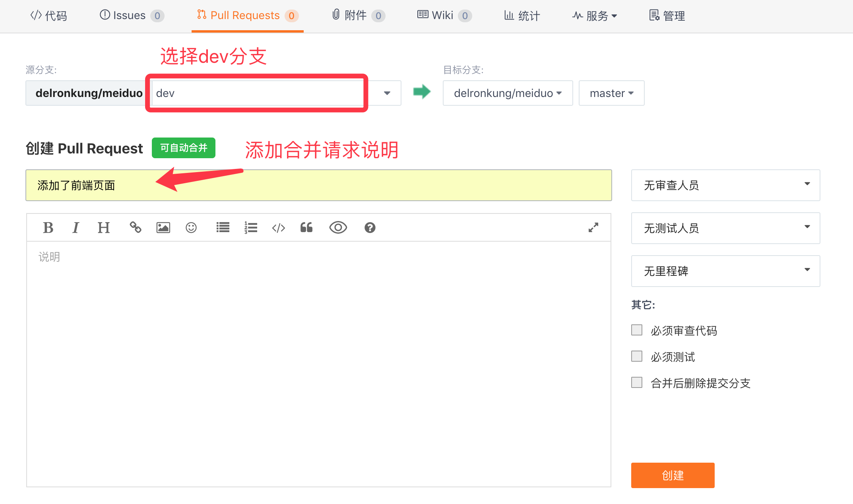Open the 无里程碑 milestone dropdown
Screen dimensions: 853x504
tap(726, 271)
